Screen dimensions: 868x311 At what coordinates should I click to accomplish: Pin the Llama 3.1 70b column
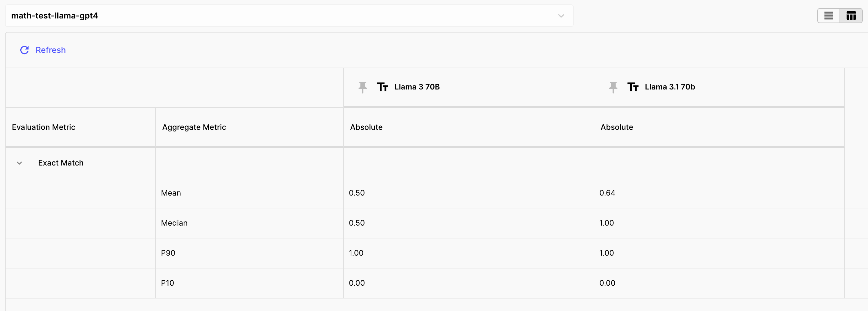613,87
